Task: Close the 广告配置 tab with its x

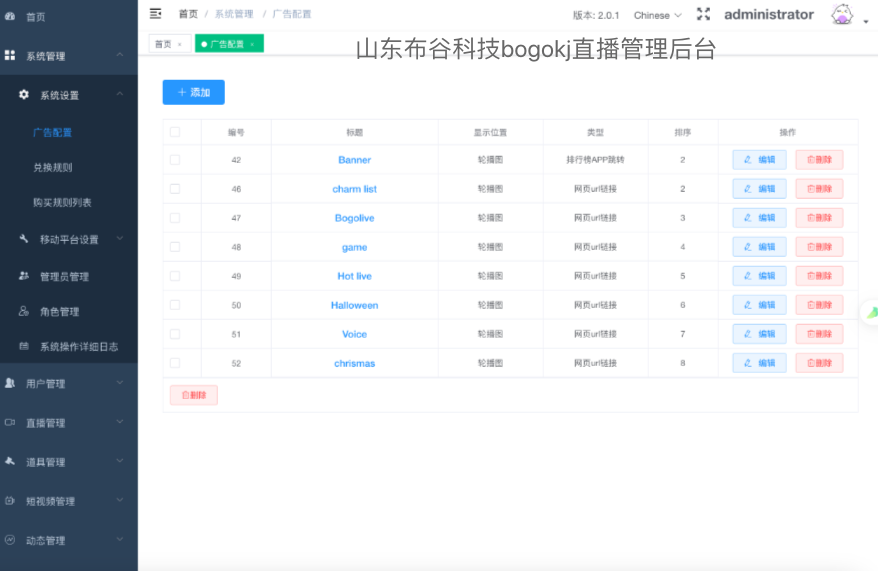Action: pyautogui.click(x=252, y=44)
